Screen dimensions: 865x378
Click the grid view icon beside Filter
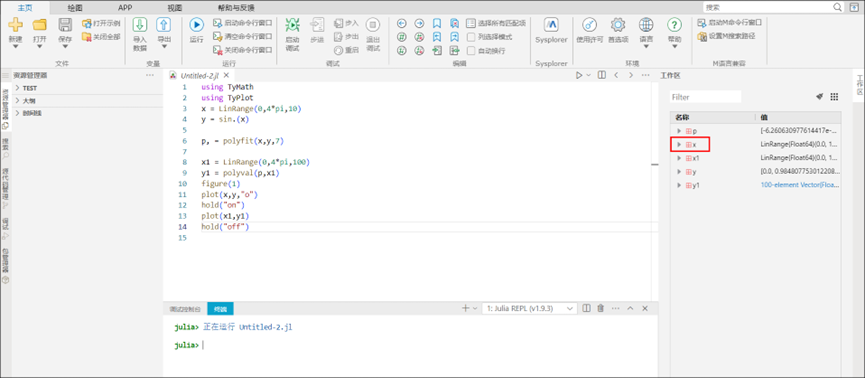[x=834, y=97]
